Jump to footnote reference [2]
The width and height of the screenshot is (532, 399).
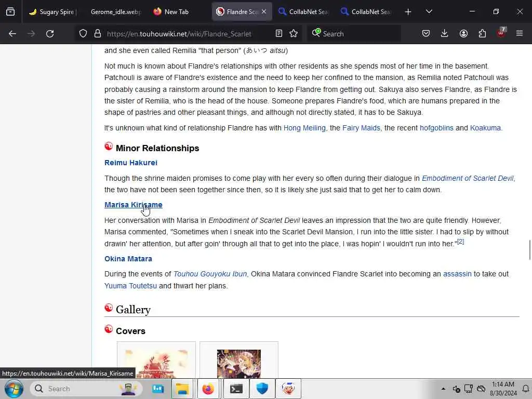(x=460, y=242)
